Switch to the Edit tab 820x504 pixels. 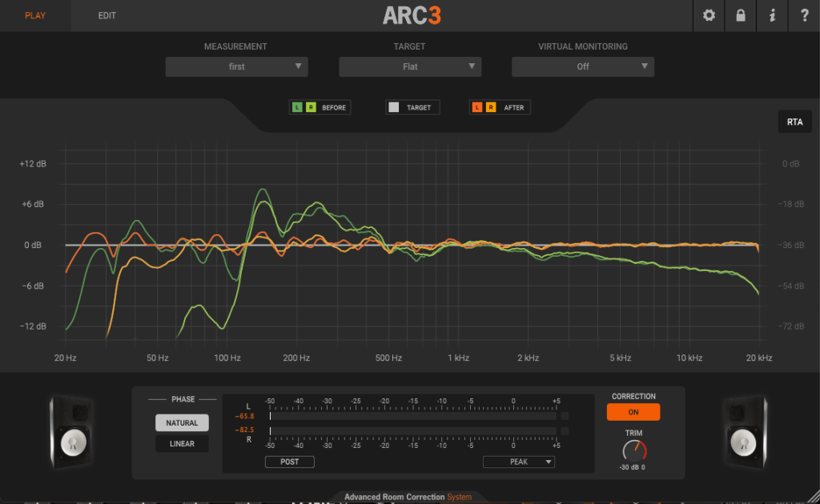107,16
